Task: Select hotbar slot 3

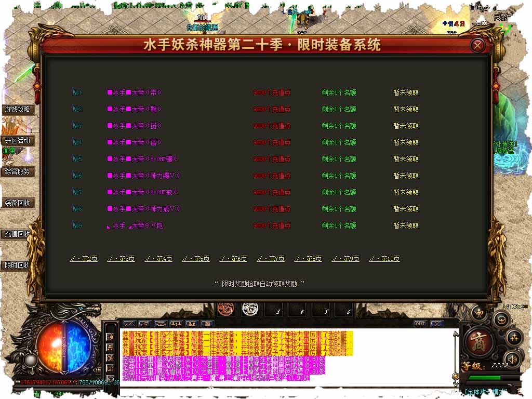Action: pyautogui.click(x=274, y=310)
